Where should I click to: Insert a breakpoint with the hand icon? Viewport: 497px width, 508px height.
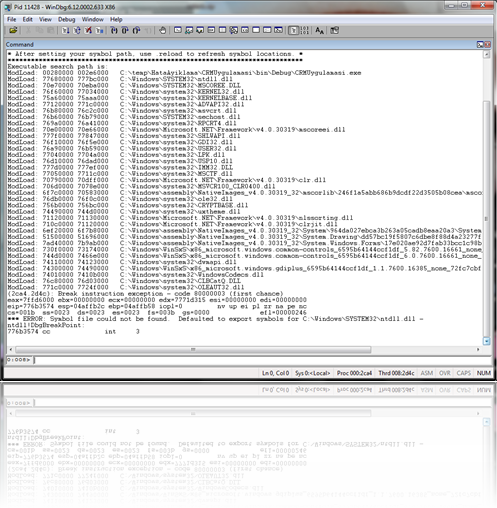[x=162, y=30]
